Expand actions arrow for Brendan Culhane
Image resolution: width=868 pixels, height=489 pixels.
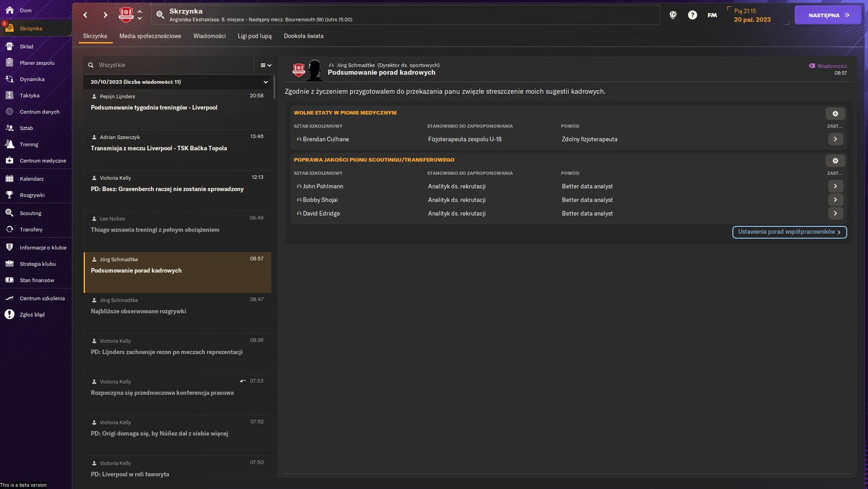pyautogui.click(x=835, y=139)
